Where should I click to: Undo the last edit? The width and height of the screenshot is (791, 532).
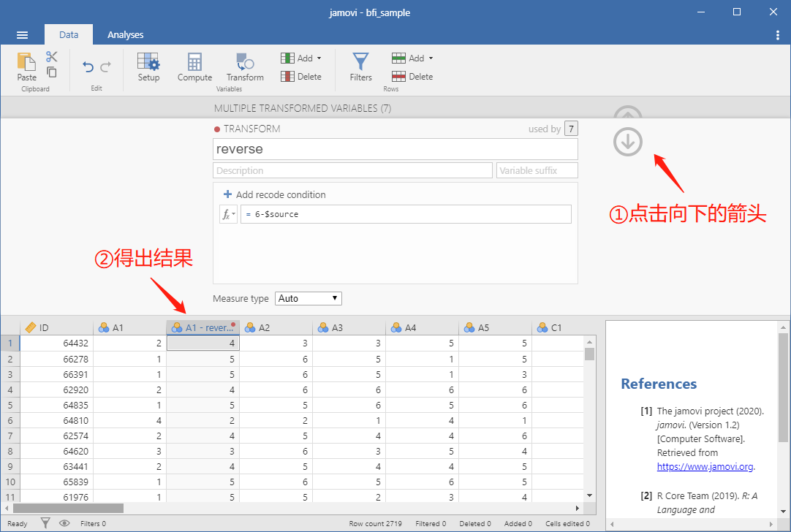[x=88, y=66]
